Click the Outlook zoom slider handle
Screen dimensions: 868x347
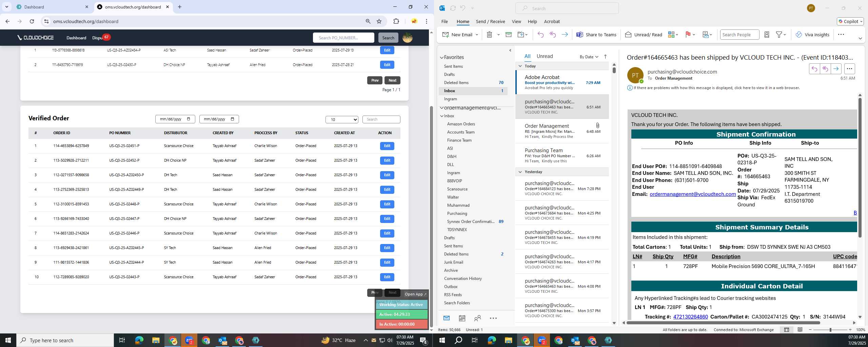(830, 330)
